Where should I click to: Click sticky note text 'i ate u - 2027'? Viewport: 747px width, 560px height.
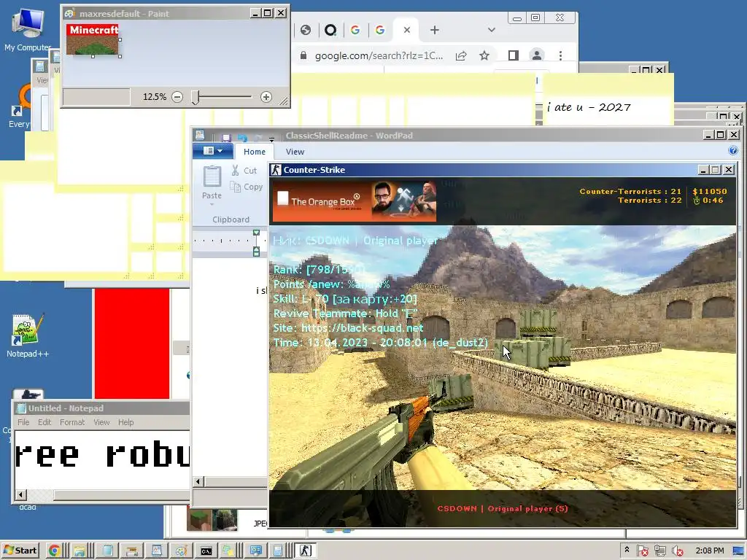point(589,107)
